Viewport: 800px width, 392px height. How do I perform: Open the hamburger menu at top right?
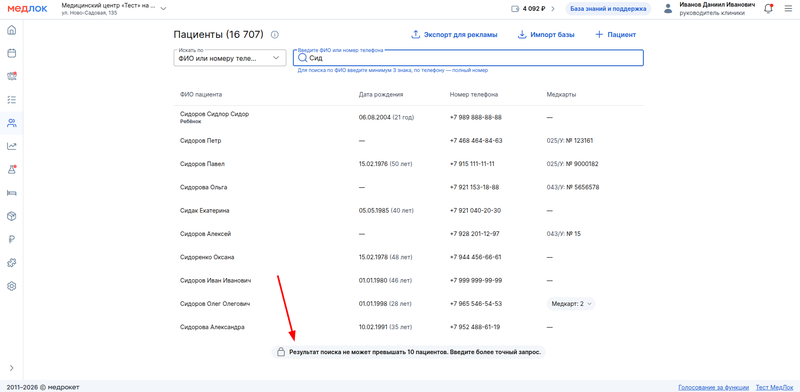(788, 9)
